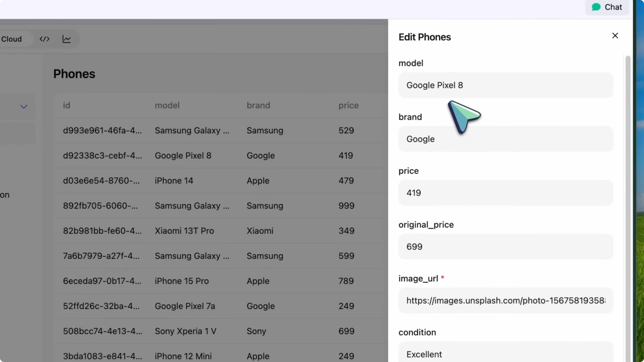
Task: Close the Edit Phones panel
Action: 615,36
